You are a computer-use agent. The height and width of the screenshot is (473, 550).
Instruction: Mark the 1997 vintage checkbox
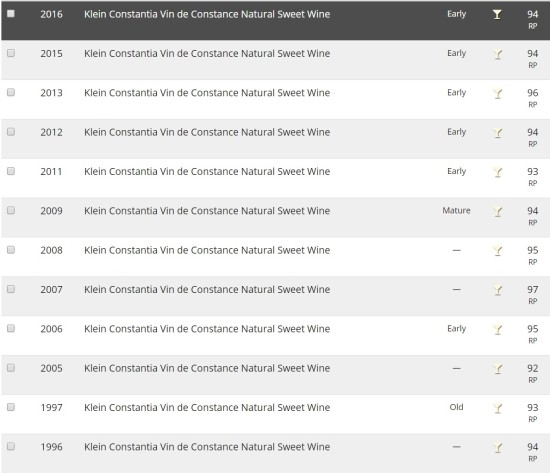(x=11, y=407)
